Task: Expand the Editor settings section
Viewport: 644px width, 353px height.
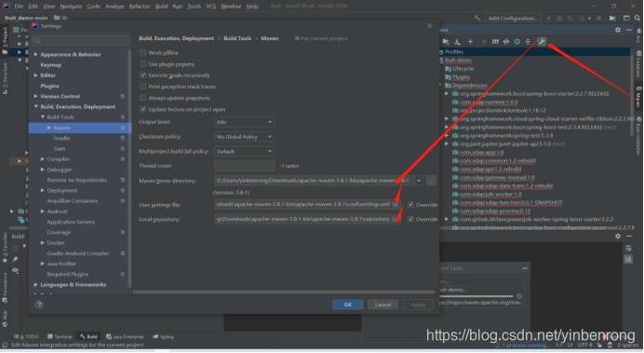Action: tap(36, 75)
